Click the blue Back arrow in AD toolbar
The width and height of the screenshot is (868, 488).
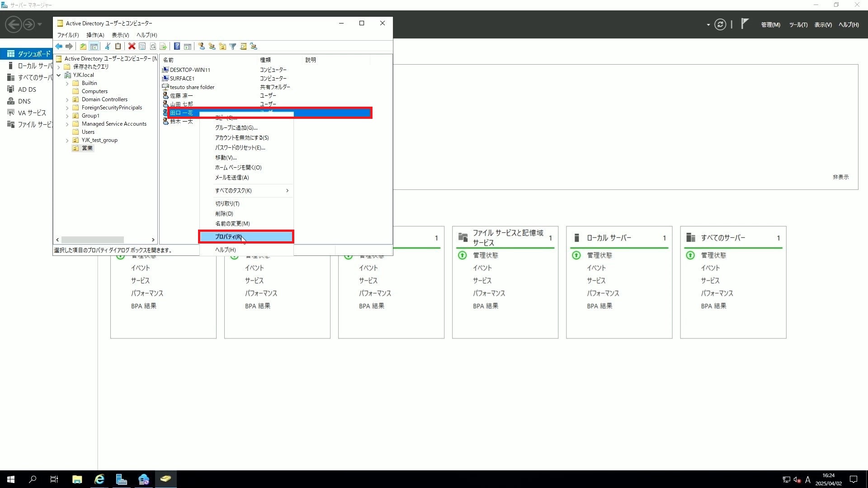[x=59, y=47]
